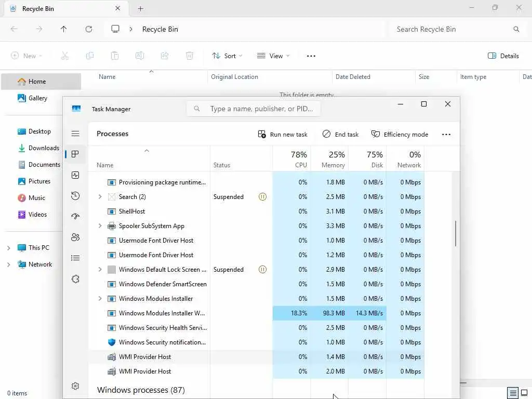Viewport: 532px width, 399px height.
Task: Sort processes by Memory column
Action: [x=329, y=159]
